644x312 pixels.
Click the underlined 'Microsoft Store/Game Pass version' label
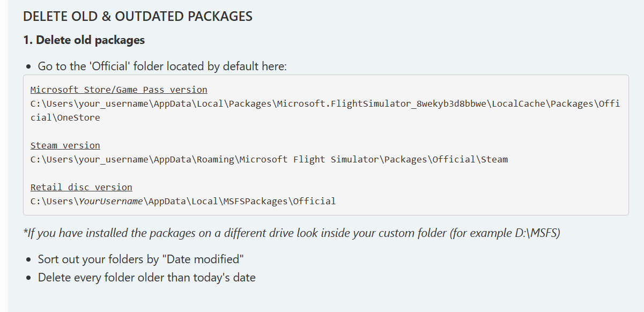tap(119, 90)
